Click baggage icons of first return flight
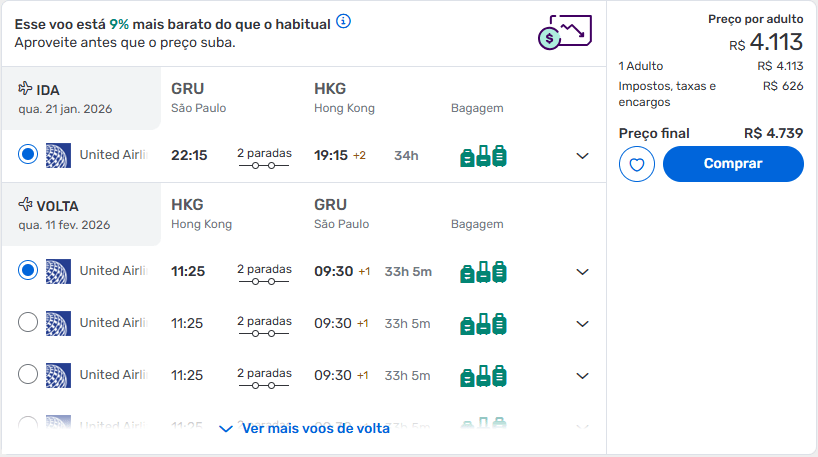 483,272
